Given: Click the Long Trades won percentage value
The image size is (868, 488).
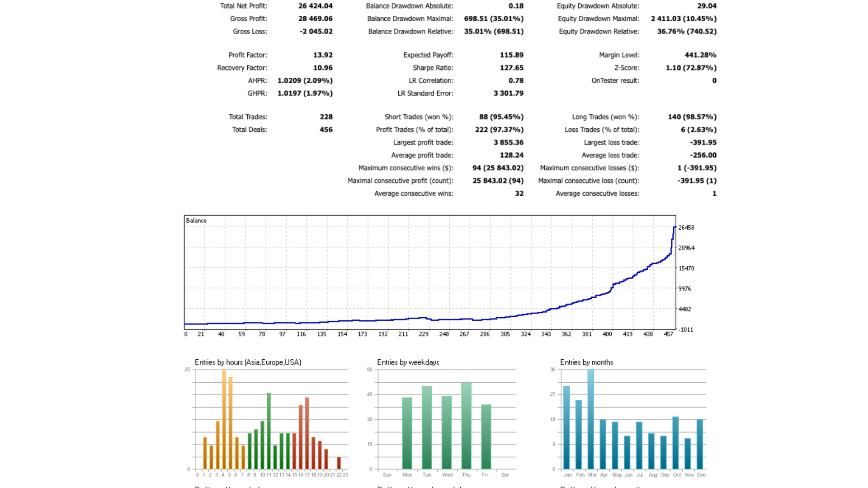Looking at the screenshot, I should (x=692, y=117).
